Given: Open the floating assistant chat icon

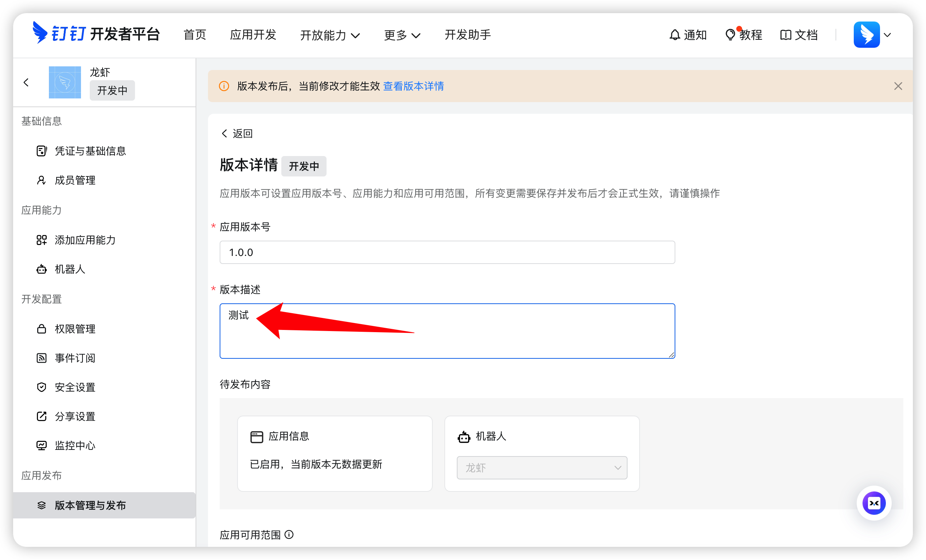Looking at the screenshot, I should coord(874,503).
